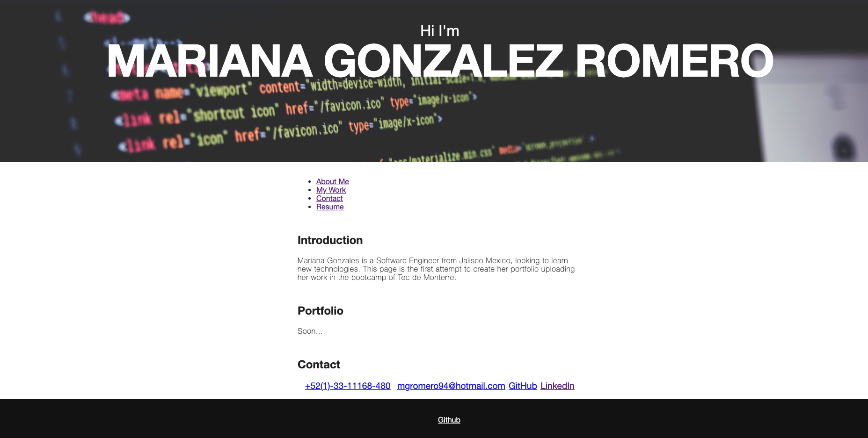Image resolution: width=868 pixels, height=438 pixels.
Task: Open the Resume link
Action: click(x=330, y=207)
